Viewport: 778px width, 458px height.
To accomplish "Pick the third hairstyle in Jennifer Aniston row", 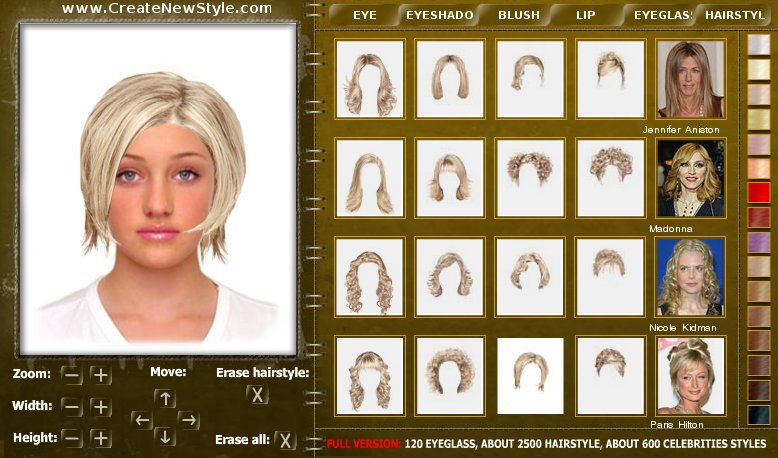I will click(530, 79).
